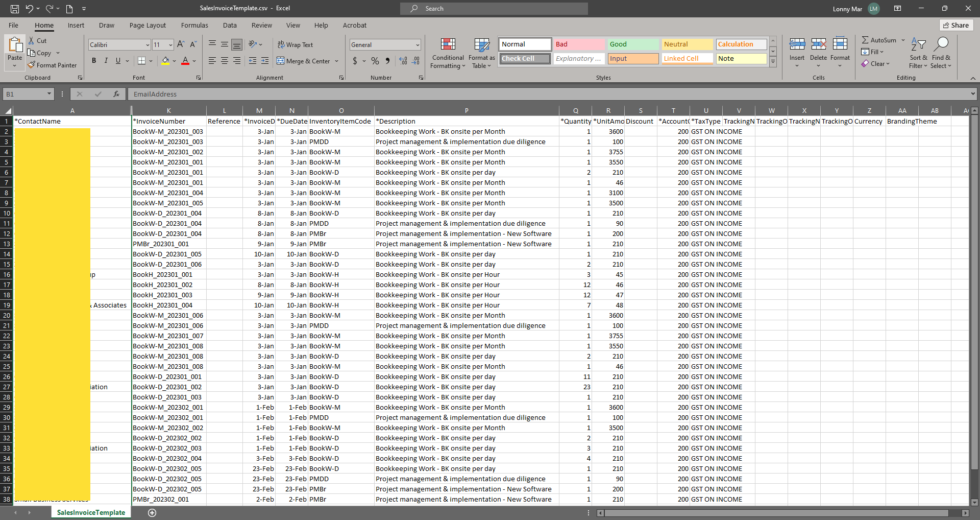980x520 pixels.
Task: Set bottom vertical alignment
Action: pos(237,44)
